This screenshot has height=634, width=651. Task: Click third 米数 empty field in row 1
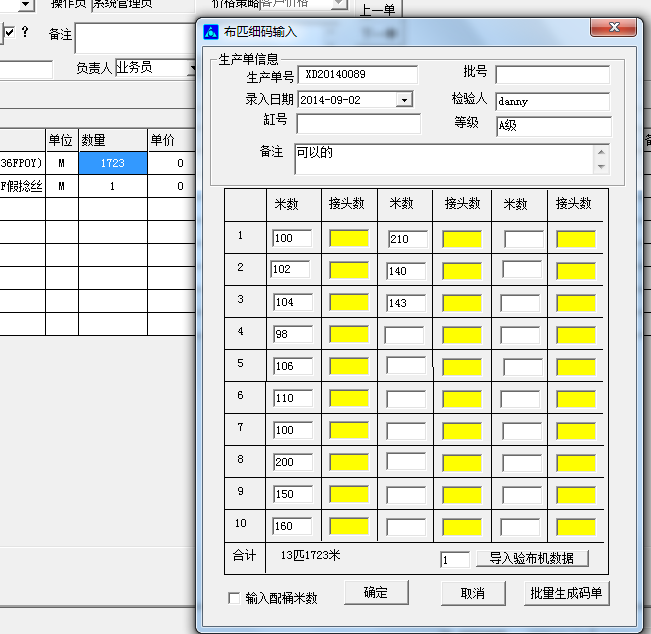pos(524,240)
